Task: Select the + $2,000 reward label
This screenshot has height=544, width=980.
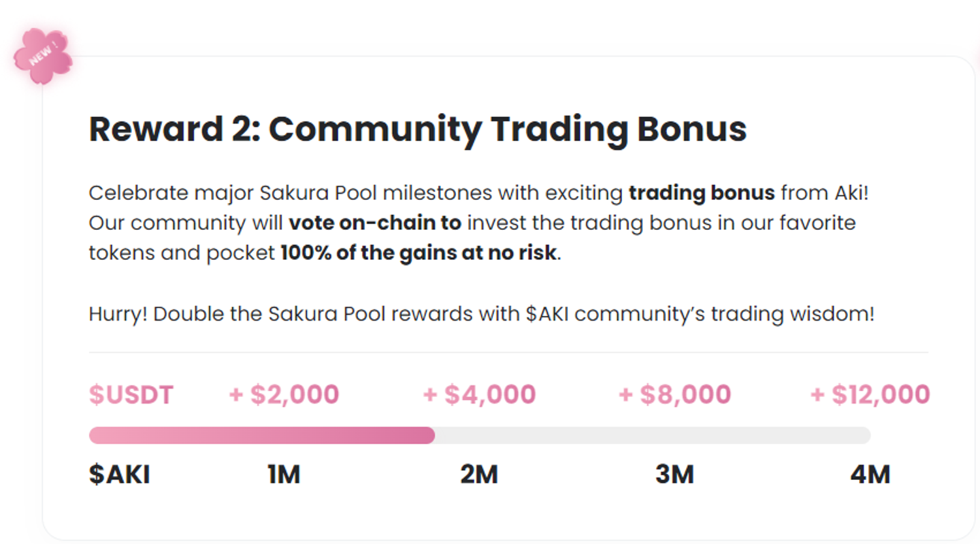Action: click(284, 394)
